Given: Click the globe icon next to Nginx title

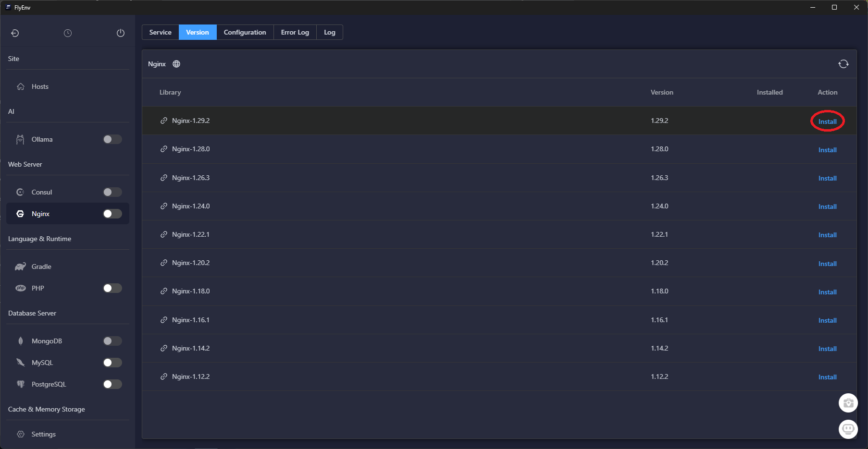Looking at the screenshot, I should pyautogui.click(x=176, y=64).
